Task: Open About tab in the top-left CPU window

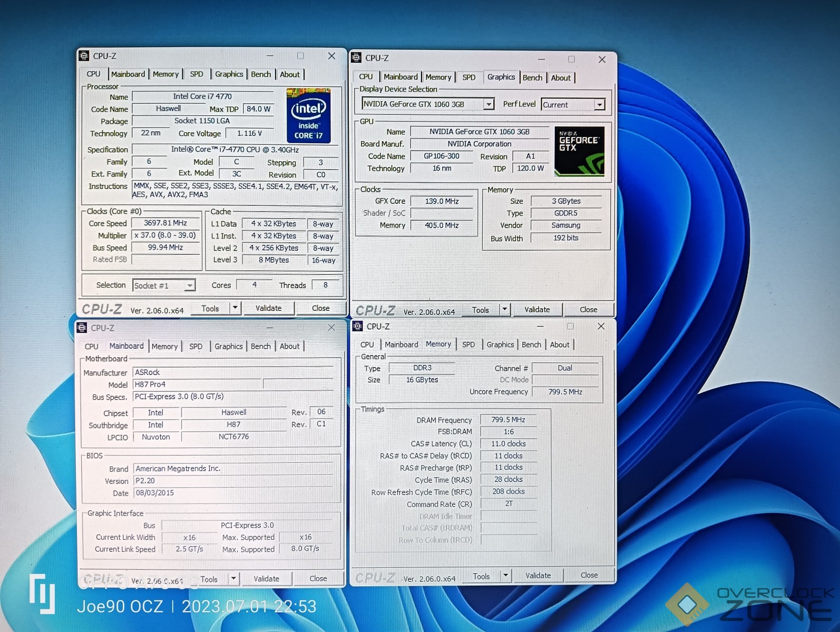Action: point(290,74)
